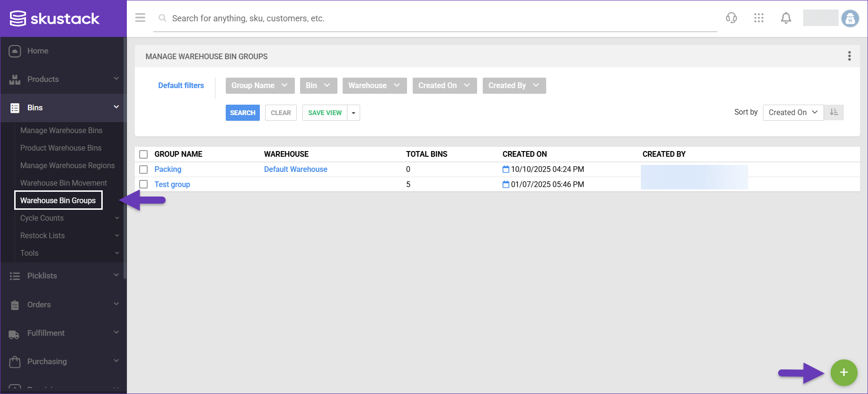868x394 pixels.
Task: Open Manage Warehouse Bins in sidebar
Action: (61, 130)
